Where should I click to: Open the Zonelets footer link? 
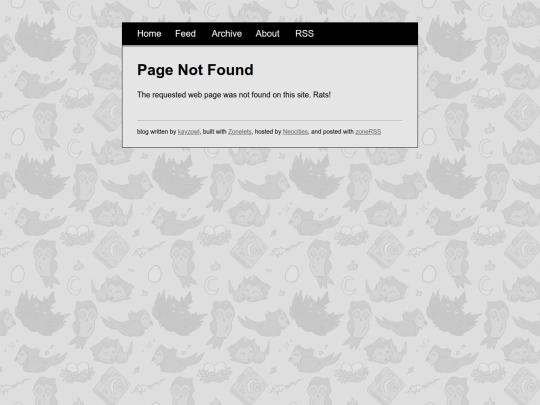[240, 132]
